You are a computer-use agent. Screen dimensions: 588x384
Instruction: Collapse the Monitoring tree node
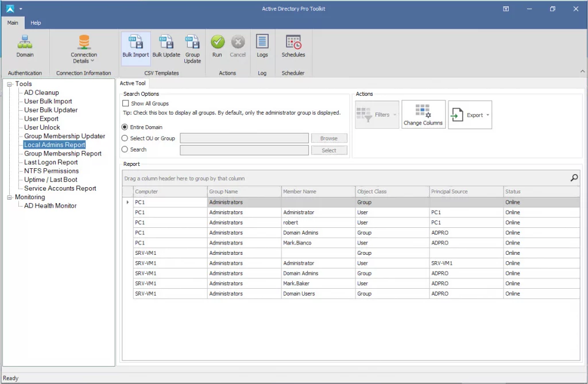pos(9,197)
